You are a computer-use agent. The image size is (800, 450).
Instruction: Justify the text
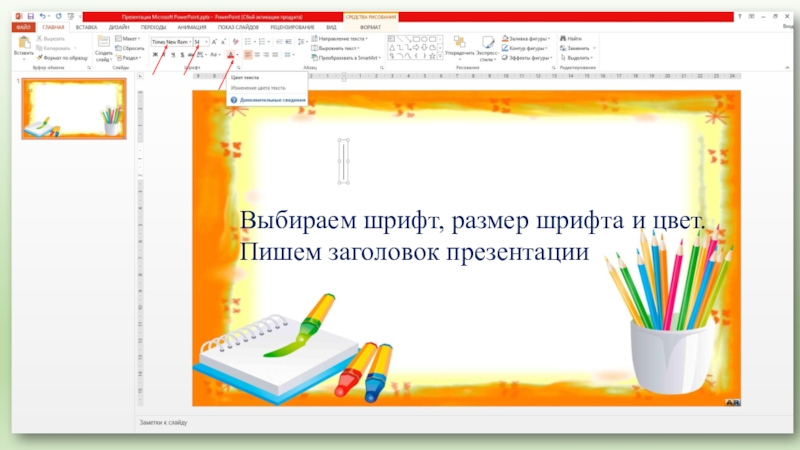tap(275, 55)
